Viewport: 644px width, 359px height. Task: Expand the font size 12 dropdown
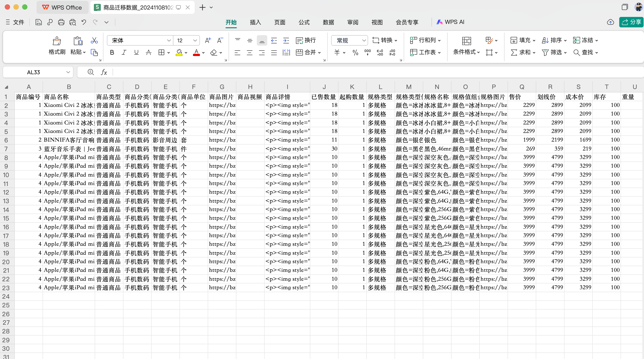click(x=195, y=40)
